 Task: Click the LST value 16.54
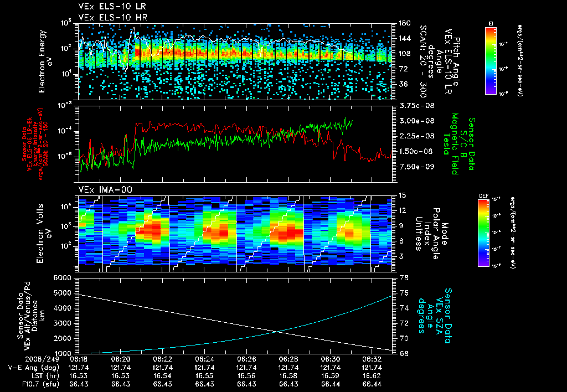pos(163,376)
